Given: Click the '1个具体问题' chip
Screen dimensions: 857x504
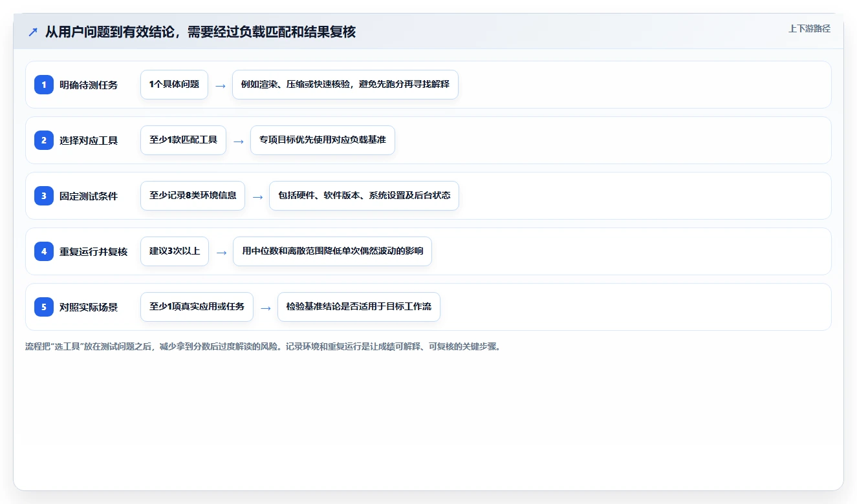Looking at the screenshot, I should point(174,85).
